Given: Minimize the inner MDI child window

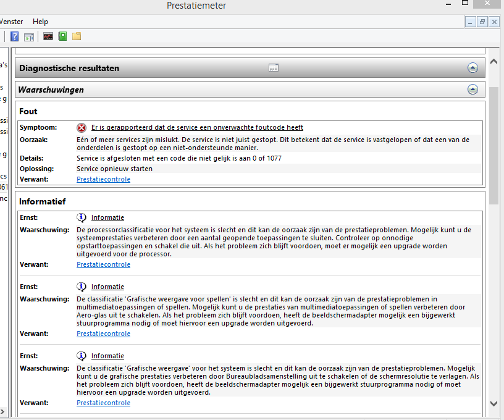Looking at the screenshot, I should [470, 22].
